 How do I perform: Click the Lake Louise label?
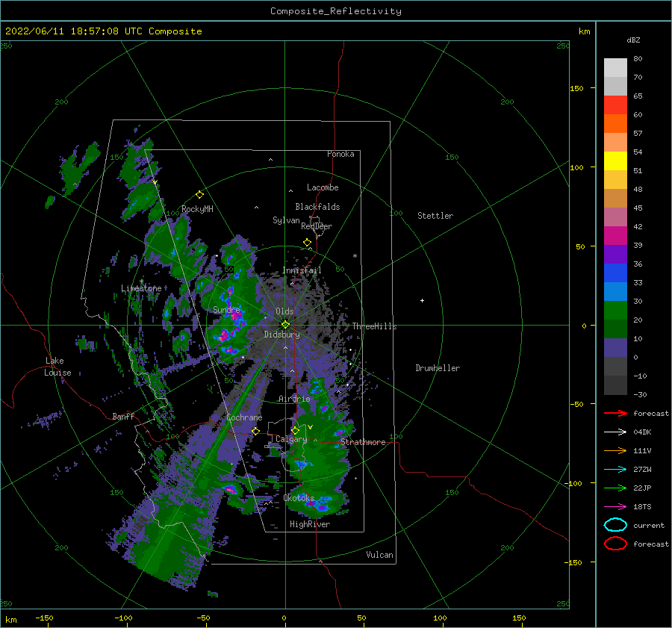(57, 367)
